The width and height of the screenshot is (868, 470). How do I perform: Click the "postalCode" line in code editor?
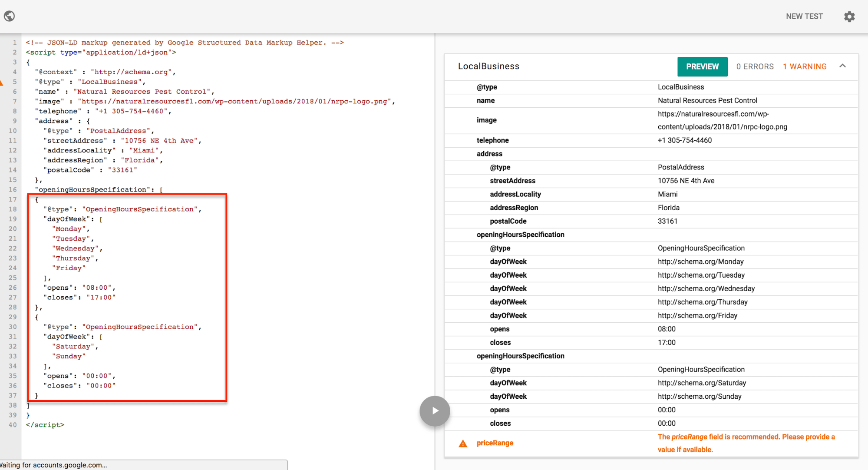[90, 170]
